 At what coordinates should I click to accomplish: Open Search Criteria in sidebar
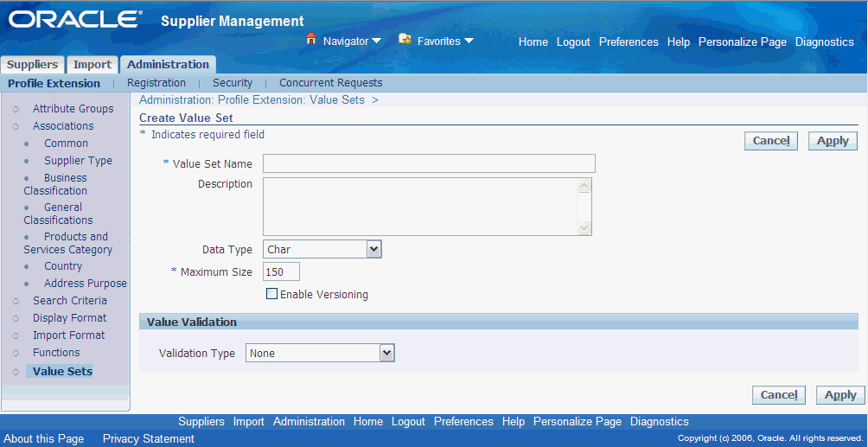(x=70, y=300)
